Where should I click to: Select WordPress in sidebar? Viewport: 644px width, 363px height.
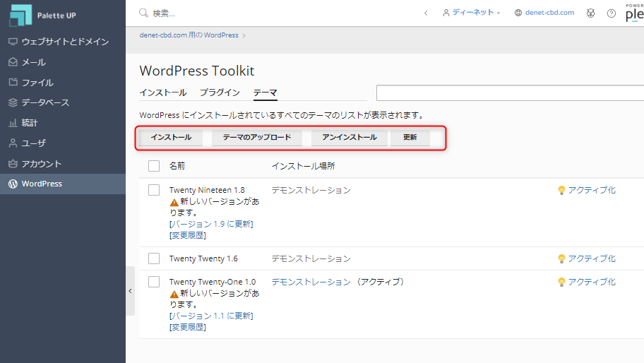(63, 184)
